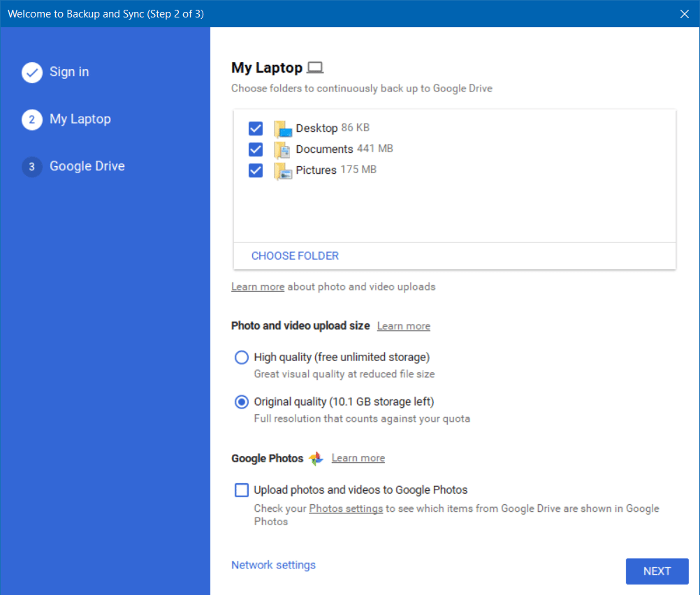This screenshot has width=700, height=595.
Task: Click the Pictures folder icon
Action: 283,171
